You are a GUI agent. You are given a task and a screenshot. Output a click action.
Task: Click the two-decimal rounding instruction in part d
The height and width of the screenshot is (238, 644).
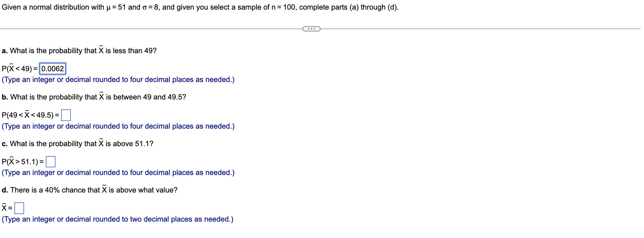[x=117, y=218]
